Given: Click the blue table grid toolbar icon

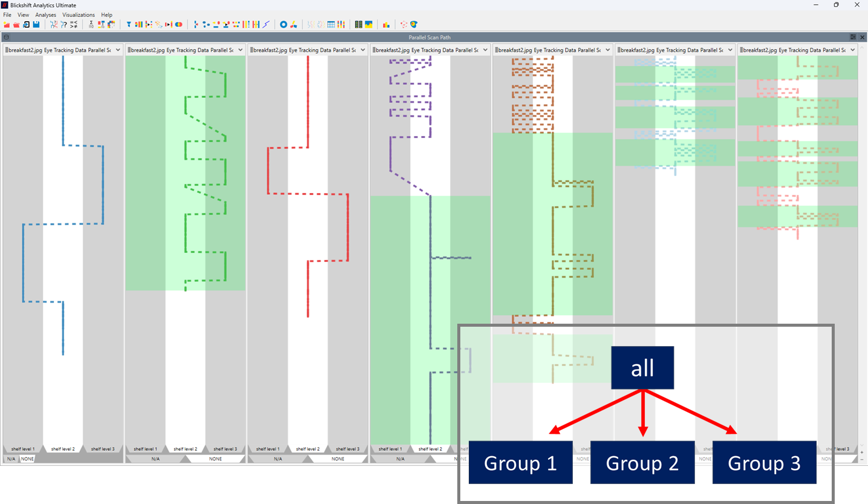Looking at the screenshot, I should pyautogui.click(x=331, y=25).
